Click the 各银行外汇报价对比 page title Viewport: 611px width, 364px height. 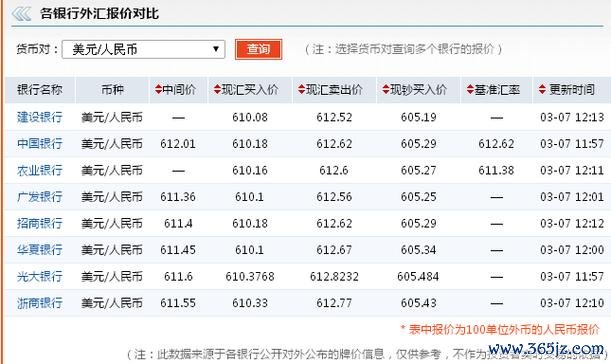click(99, 14)
